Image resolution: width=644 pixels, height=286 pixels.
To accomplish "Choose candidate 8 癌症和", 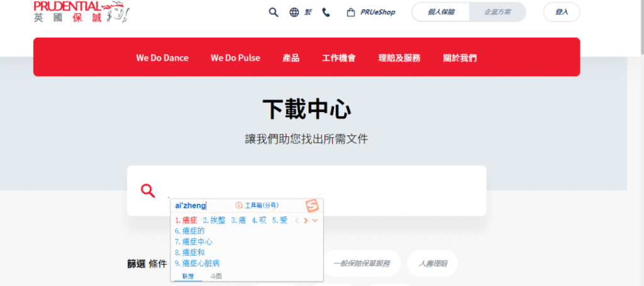I will point(190,253).
